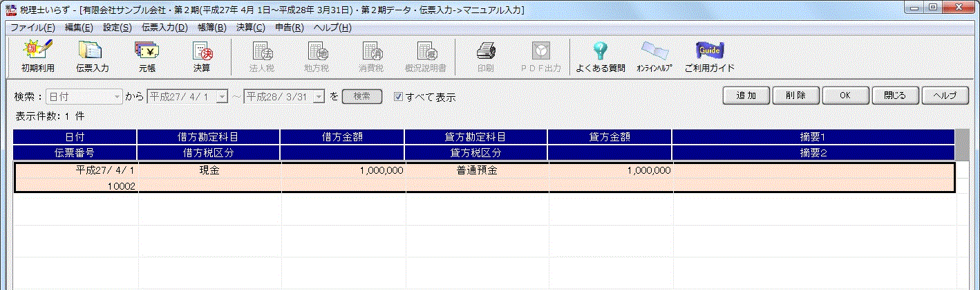Open the end date 平成28/3/31 dropdown
Image resolution: width=980 pixels, height=290 pixels.
pos(319,97)
